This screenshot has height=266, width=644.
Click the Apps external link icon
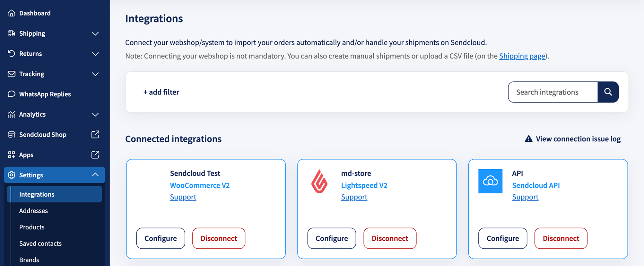95,155
